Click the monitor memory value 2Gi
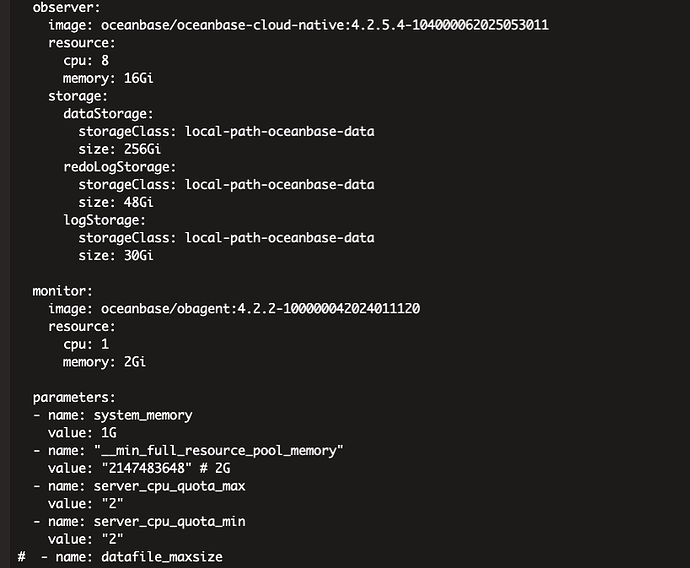Image resolution: width=690 pixels, height=568 pixels. (135, 362)
